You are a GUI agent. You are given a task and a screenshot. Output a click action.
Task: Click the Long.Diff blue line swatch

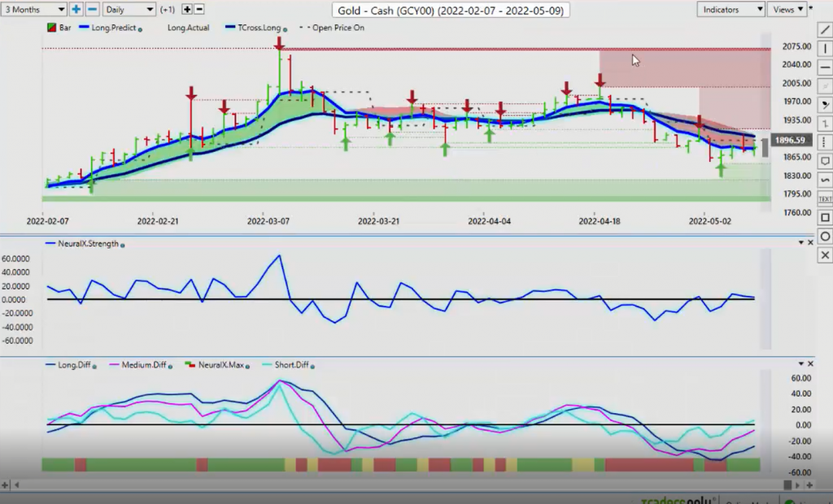coord(50,365)
